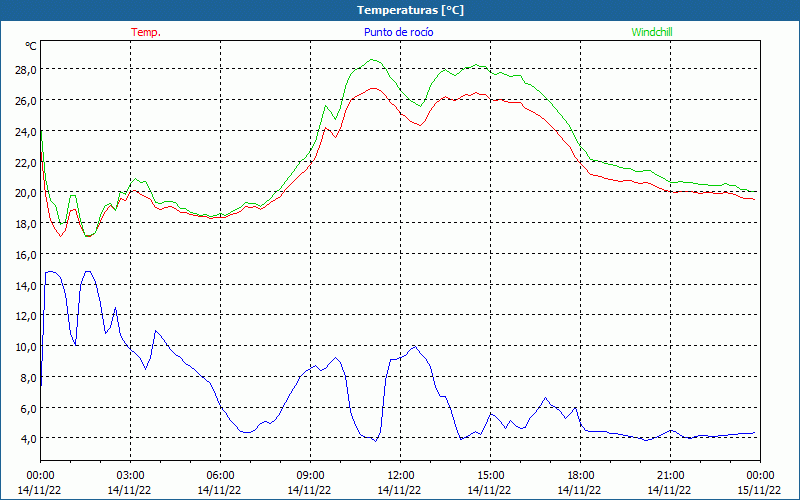Screen dimensions: 800x500
Task: Click the '06:00' time axis label
Action: (x=220, y=476)
